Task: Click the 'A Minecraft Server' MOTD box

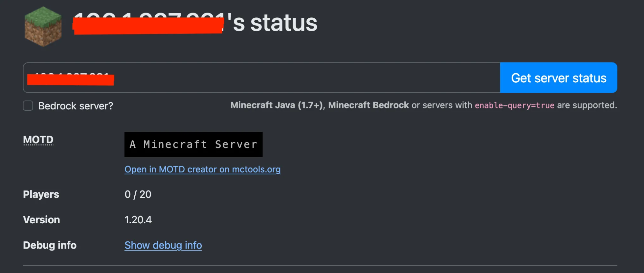Action: 194,144
